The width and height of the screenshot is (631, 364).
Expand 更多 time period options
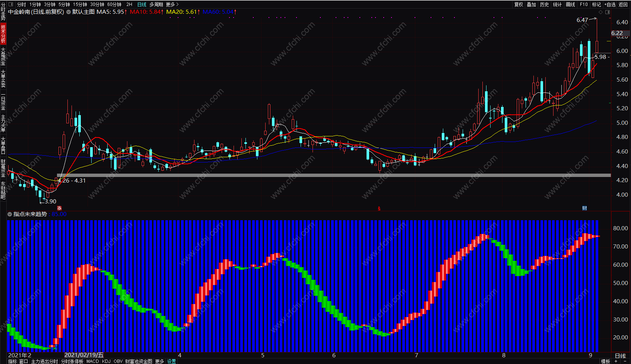172,4
